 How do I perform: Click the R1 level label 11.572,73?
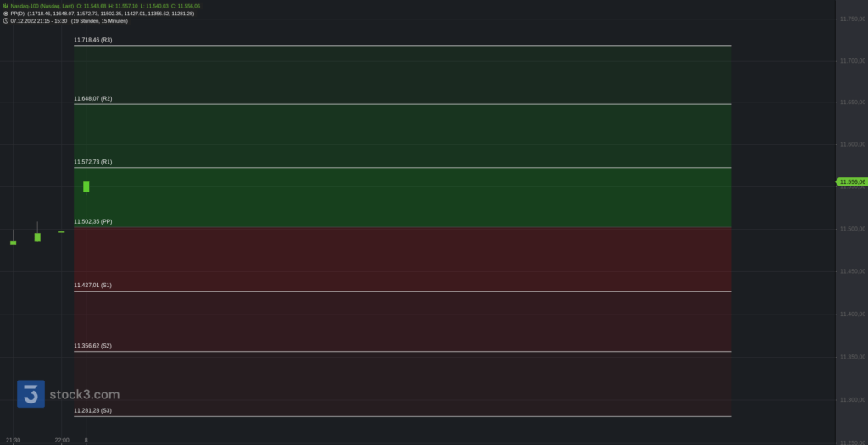92,162
